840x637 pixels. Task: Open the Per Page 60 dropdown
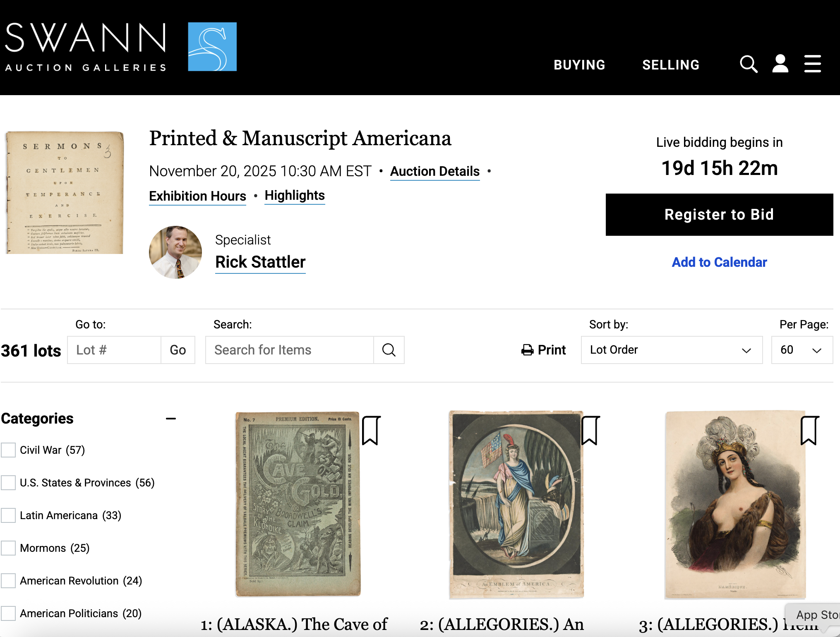(802, 350)
